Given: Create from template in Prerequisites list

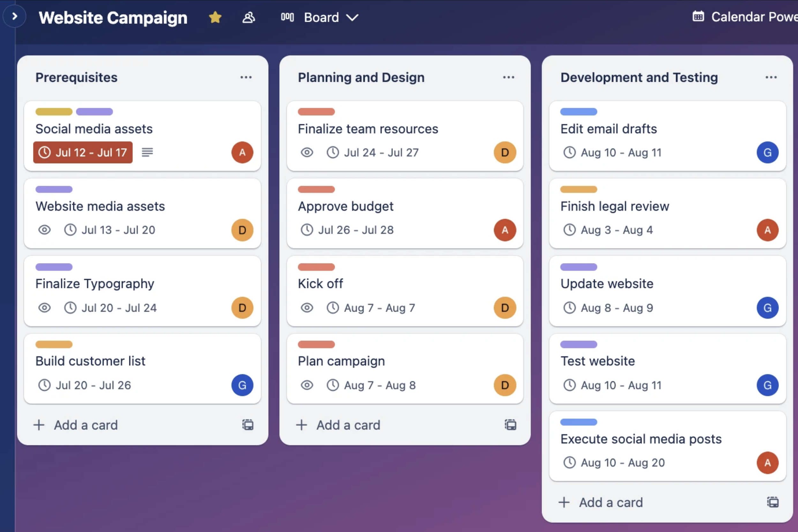Looking at the screenshot, I should pyautogui.click(x=248, y=425).
